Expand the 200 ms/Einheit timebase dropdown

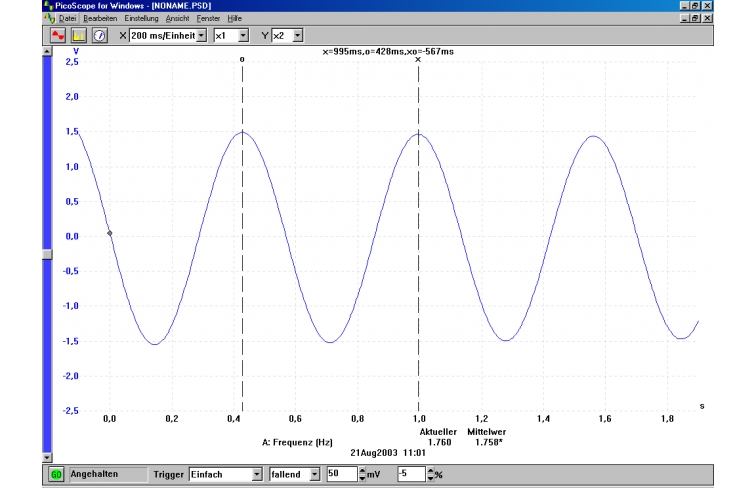pos(202,36)
